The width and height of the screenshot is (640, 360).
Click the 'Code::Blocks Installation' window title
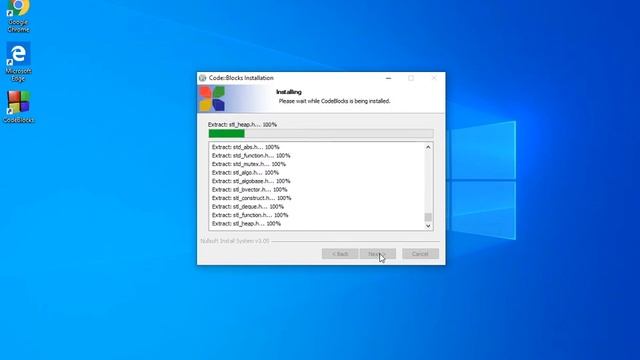(241, 78)
